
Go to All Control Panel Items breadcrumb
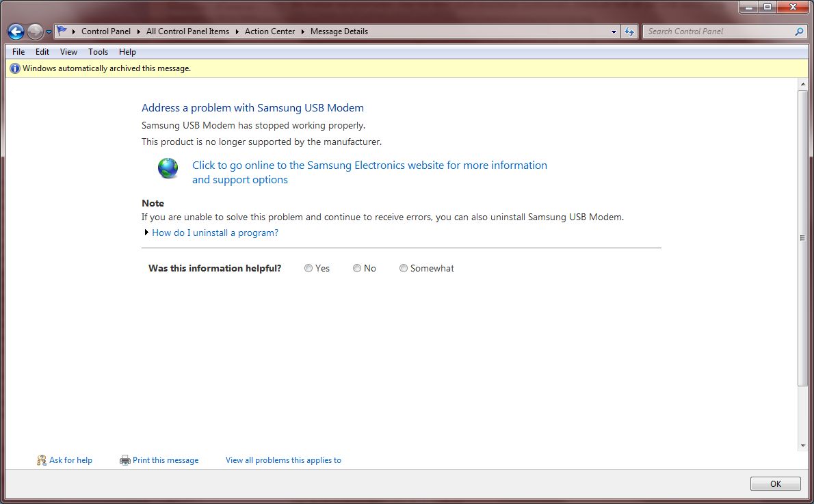(187, 31)
